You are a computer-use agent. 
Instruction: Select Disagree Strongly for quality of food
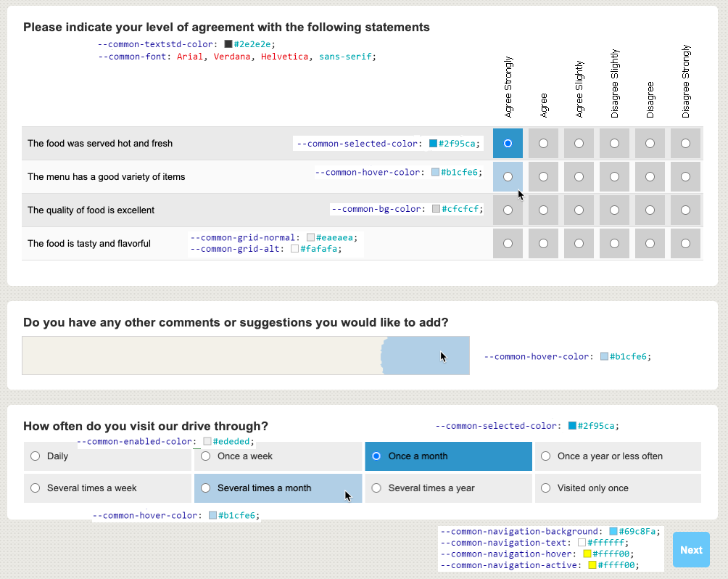tap(685, 210)
